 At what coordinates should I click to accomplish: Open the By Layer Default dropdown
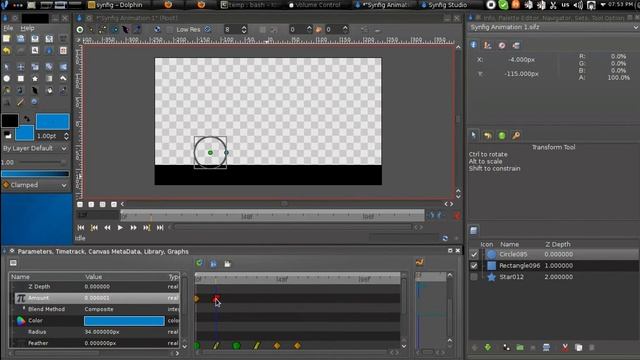tap(35, 149)
